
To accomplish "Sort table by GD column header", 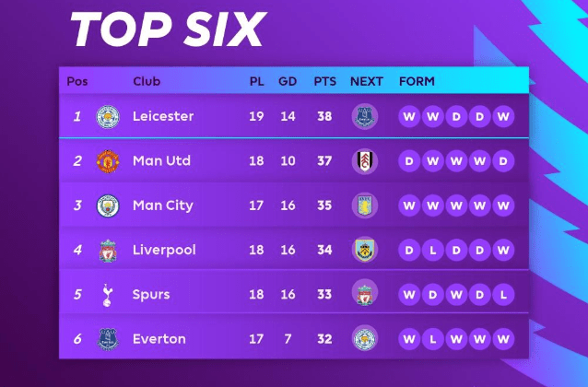I will 288,81.
